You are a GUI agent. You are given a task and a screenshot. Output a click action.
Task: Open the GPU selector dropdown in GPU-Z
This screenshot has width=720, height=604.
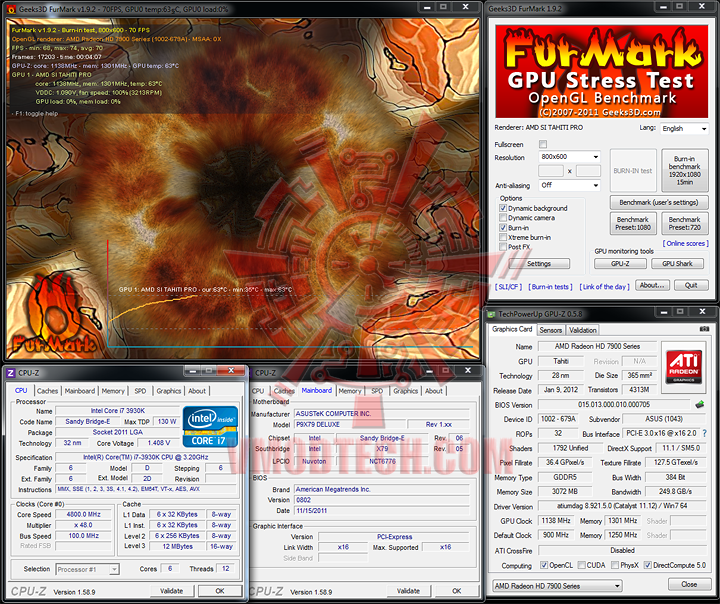[558, 586]
